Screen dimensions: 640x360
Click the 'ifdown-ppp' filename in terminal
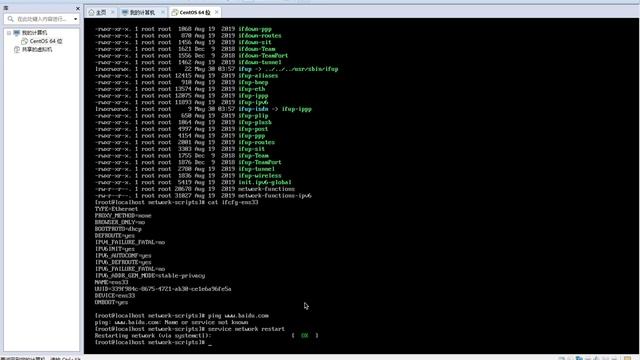click(255, 29)
